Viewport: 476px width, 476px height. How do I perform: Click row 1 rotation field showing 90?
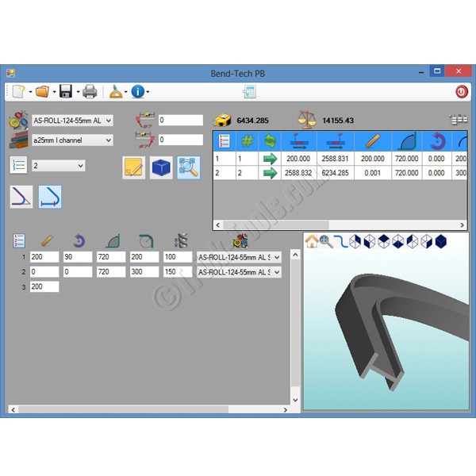(78, 257)
